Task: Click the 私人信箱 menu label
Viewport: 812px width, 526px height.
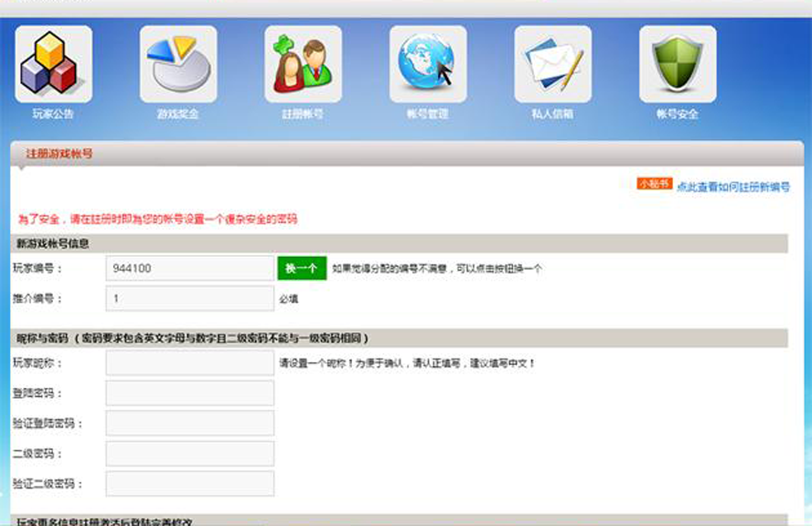Action: coord(552,114)
